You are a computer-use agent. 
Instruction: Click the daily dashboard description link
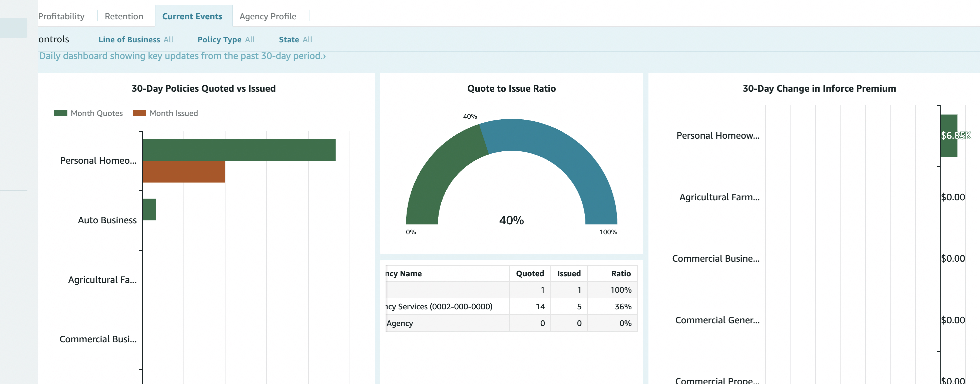click(182, 56)
